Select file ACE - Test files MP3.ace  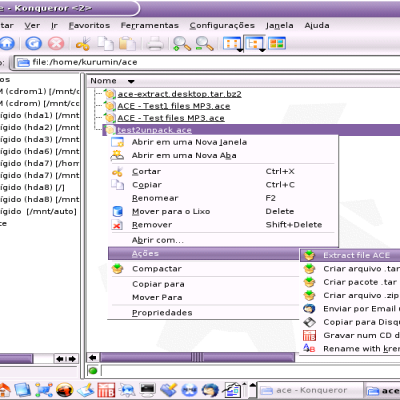coord(171,118)
